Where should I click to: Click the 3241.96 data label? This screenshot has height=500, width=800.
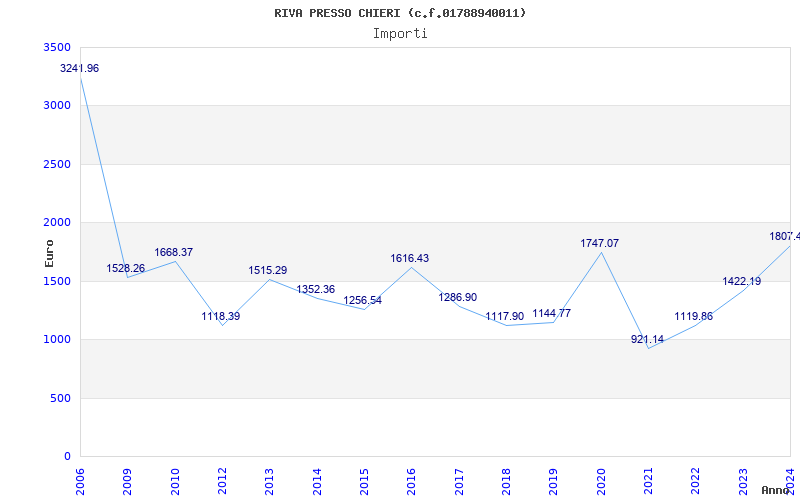[x=80, y=68]
